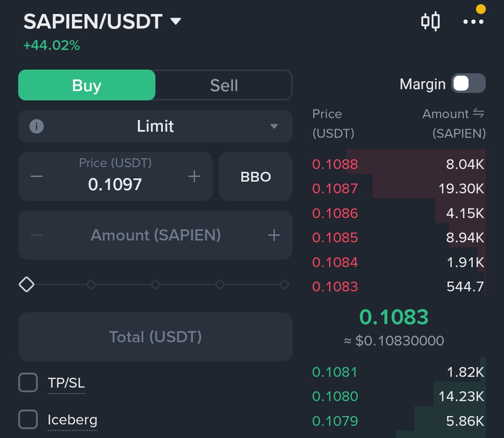
Task: Set slider to 100% diamond marker
Action: point(284,284)
